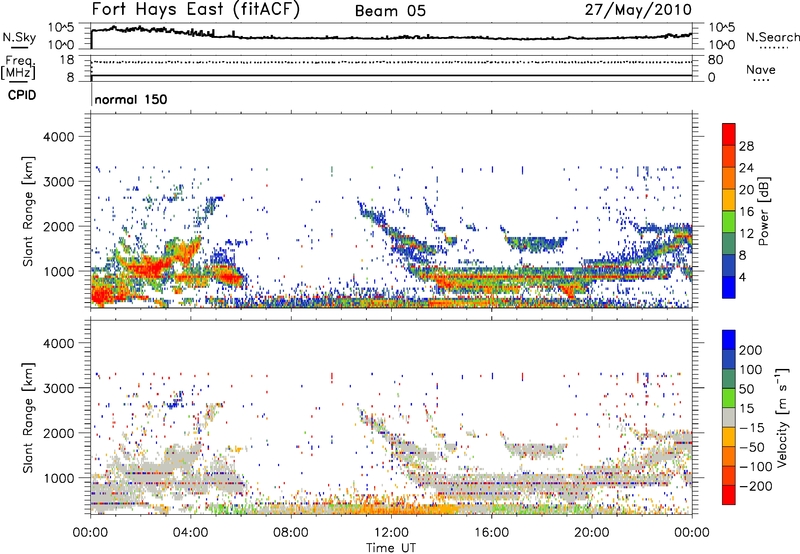Click the 'Velocity [m s-1]' color bar title
This screenshot has height=554, width=800.
pyautogui.click(x=782, y=417)
